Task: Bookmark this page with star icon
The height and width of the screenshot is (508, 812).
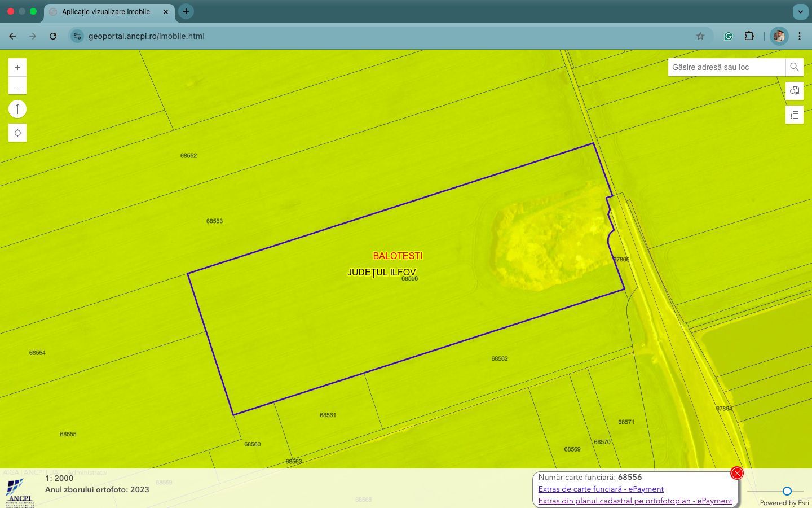Action: (x=700, y=36)
